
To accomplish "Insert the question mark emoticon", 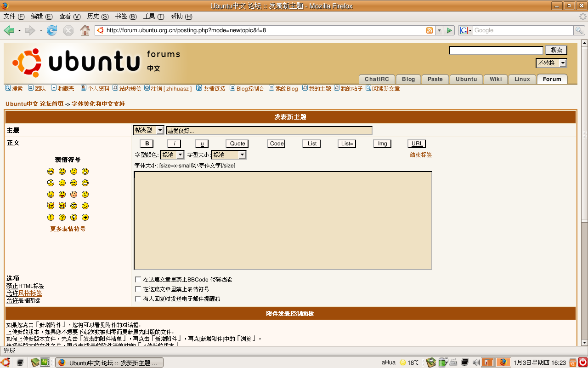I will coord(62,217).
